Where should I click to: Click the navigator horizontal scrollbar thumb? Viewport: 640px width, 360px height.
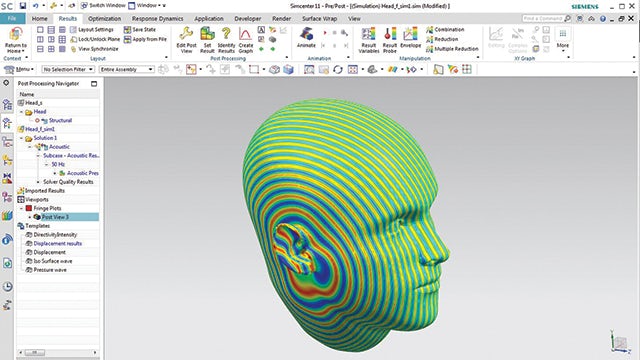(34, 352)
